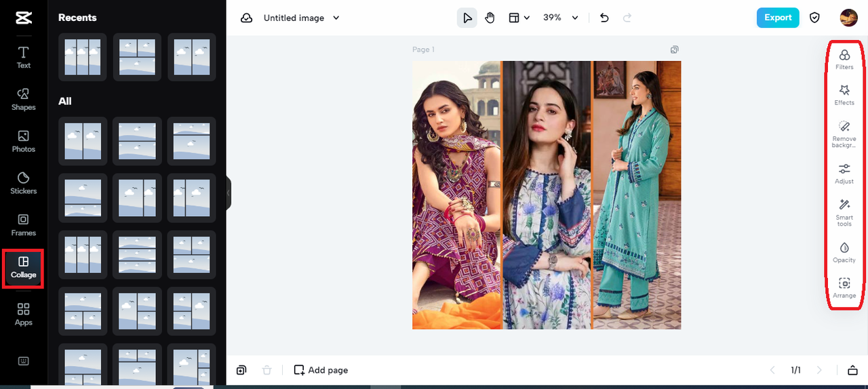Click the cloud save icon
The image size is (868, 389).
point(247,18)
